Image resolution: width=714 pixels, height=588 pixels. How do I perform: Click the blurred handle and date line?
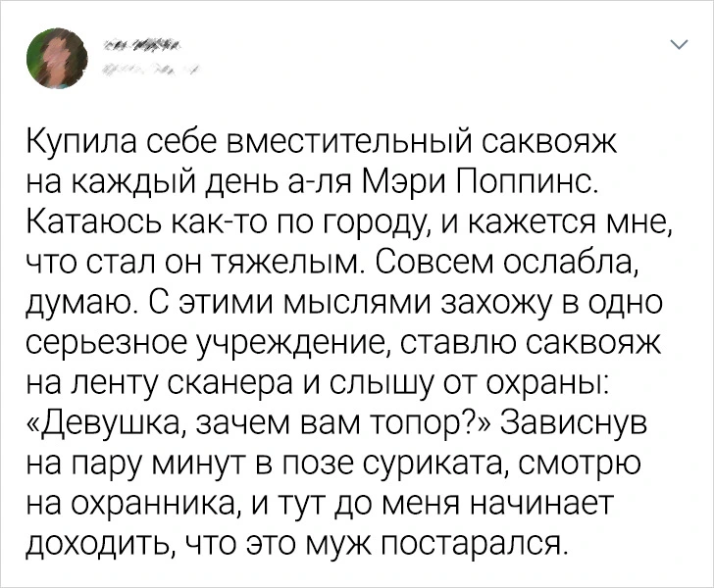(x=149, y=70)
